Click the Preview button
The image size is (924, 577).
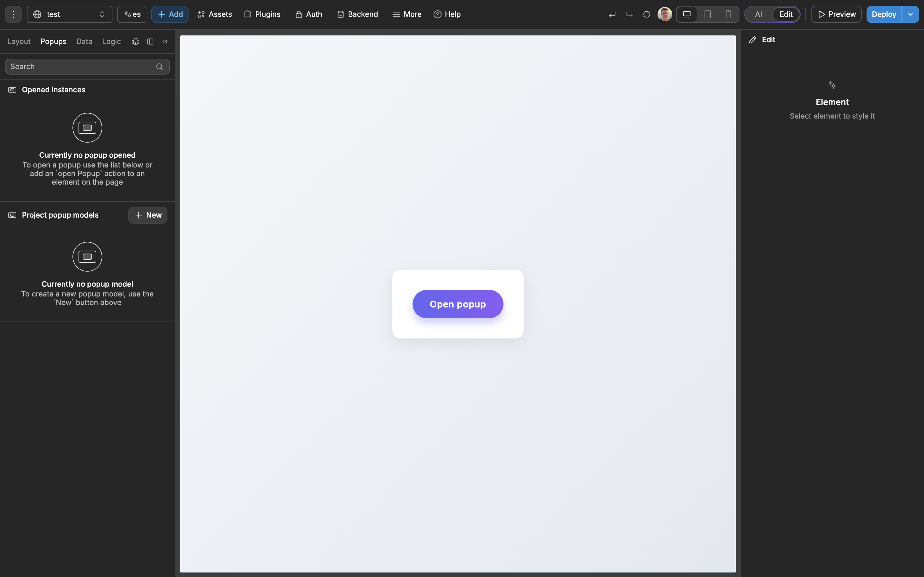pos(836,14)
